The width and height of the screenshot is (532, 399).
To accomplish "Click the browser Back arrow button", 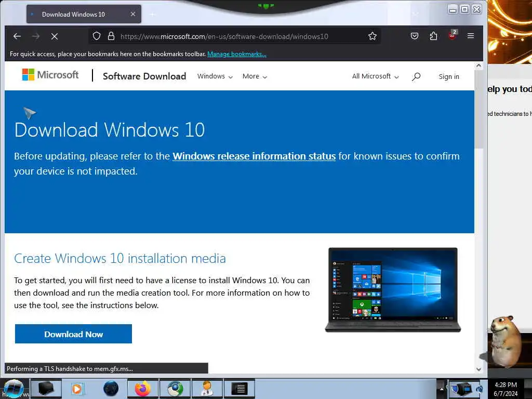I will coord(17,36).
